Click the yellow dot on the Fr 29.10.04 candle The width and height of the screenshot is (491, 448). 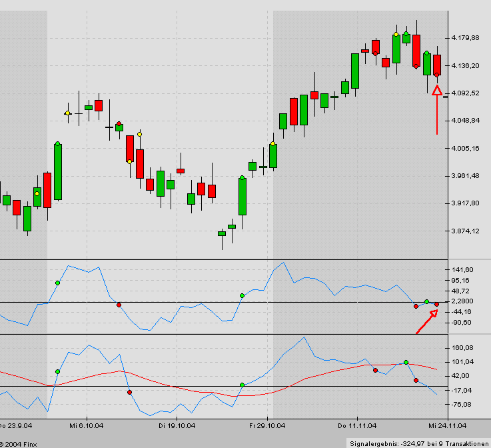(273, 143)
